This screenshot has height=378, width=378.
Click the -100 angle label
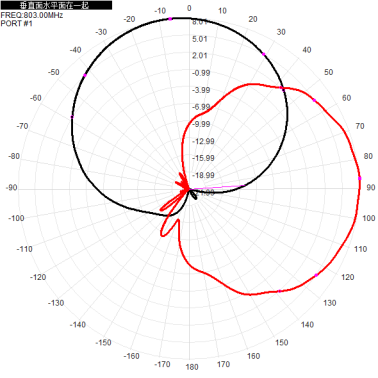16,218
